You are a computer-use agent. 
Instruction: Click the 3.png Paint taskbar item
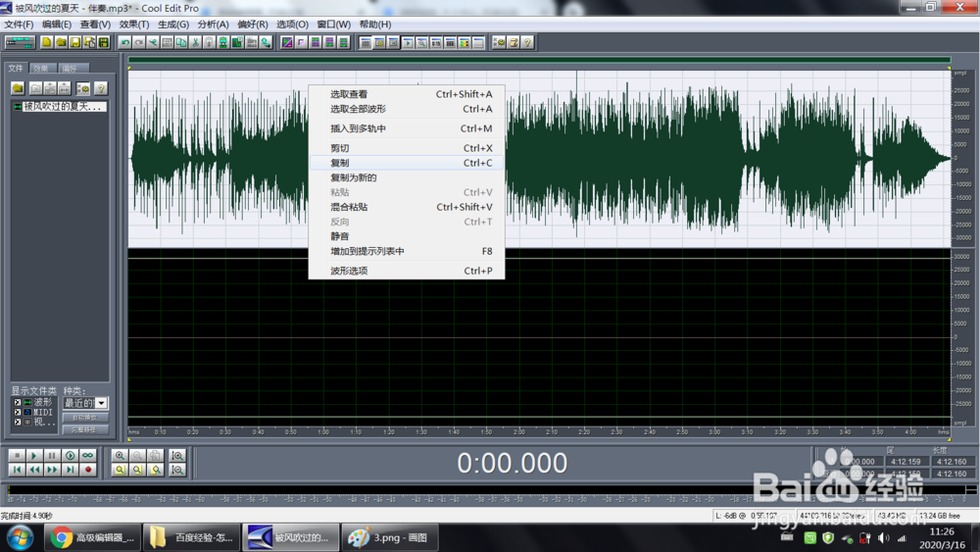(389, 537)
